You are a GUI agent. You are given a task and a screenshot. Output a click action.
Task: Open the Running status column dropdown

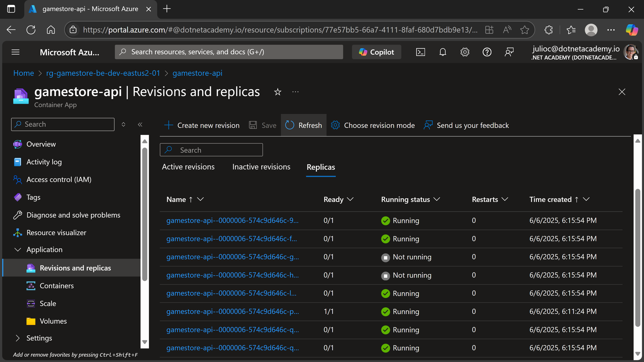pos(437,199)
